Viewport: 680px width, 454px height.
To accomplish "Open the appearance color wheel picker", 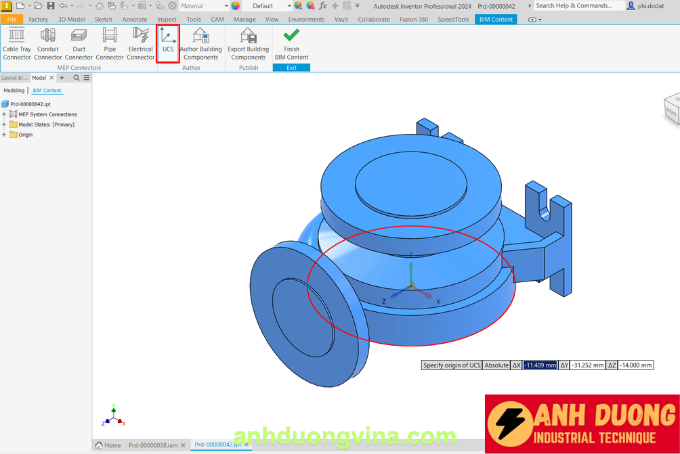I will [x=235, y=6].
